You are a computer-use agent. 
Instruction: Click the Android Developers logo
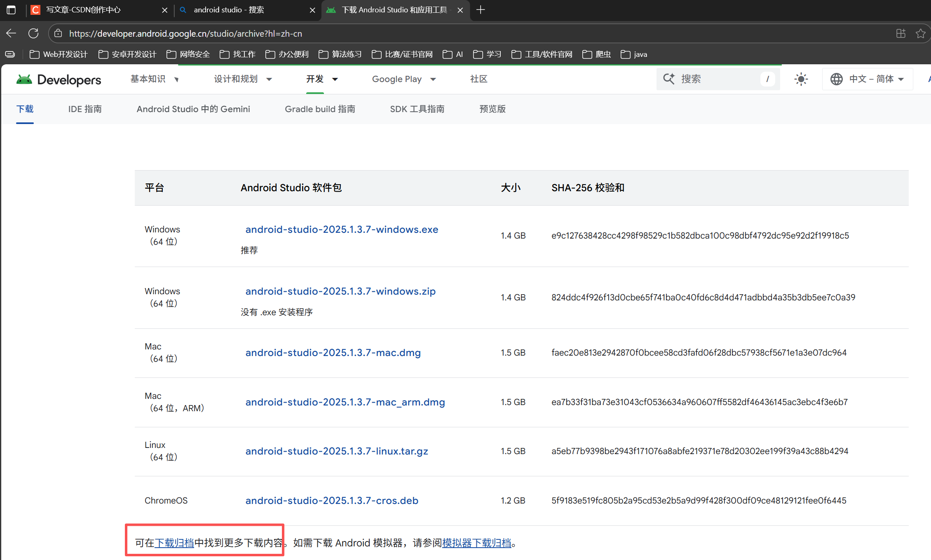point(59,80)
